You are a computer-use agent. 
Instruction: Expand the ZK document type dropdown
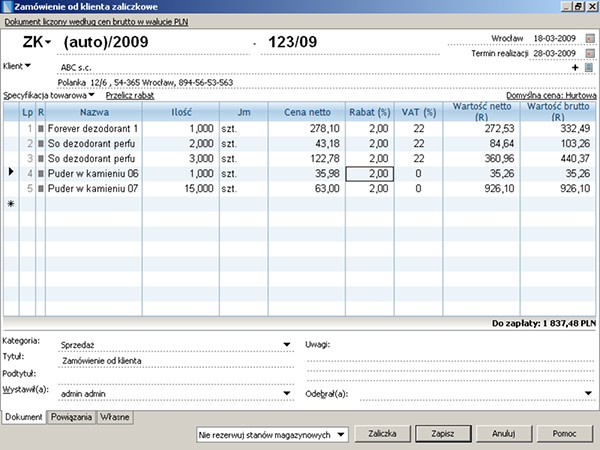47,43
